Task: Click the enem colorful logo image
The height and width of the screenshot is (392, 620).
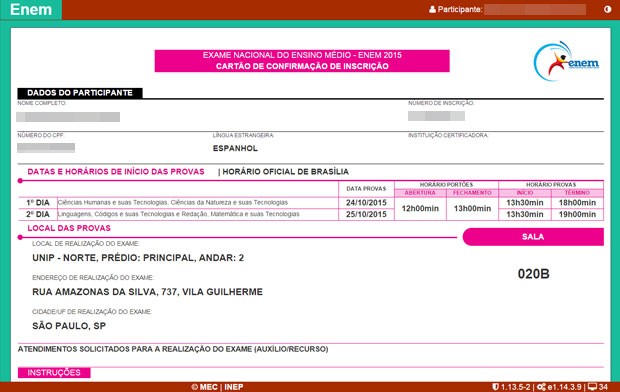Action: [566, 61]
